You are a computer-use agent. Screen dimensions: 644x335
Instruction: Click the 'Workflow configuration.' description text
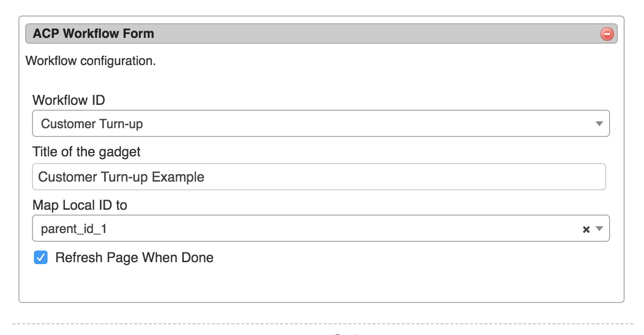click(x=91, y=61)
